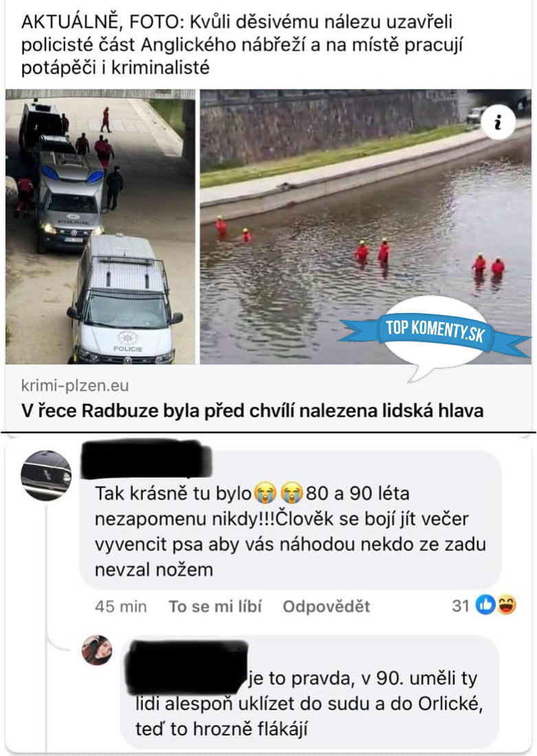Screen dimensions: 537x756
Task: Click the '45 min' comment timestamp
Action: [x=120, y=606]
